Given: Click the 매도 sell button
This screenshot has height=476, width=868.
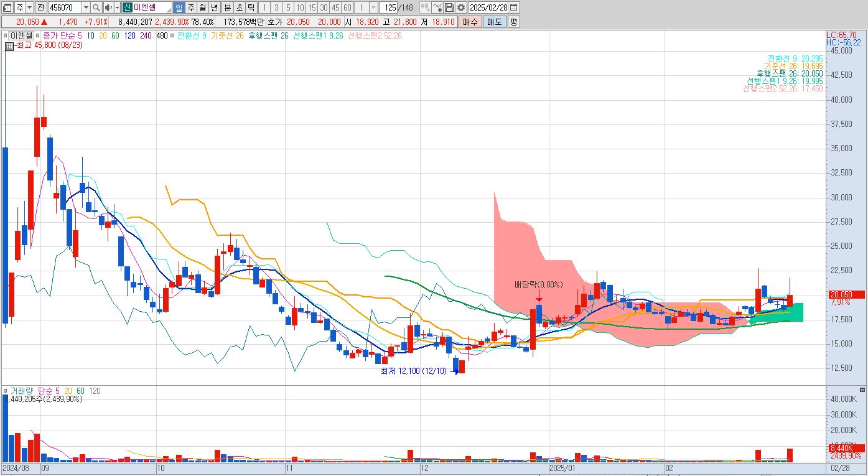Looking at the screenshot, I should 494,22.
